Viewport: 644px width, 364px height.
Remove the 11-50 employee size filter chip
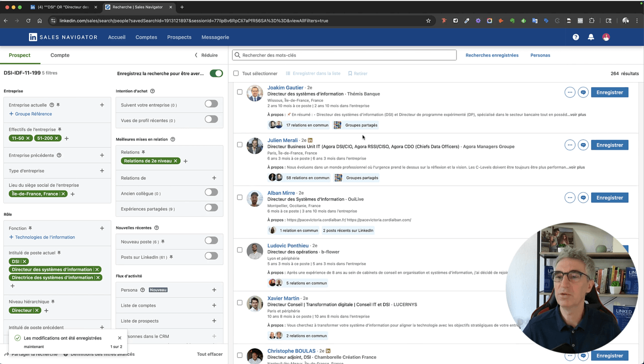click(28, 138)
